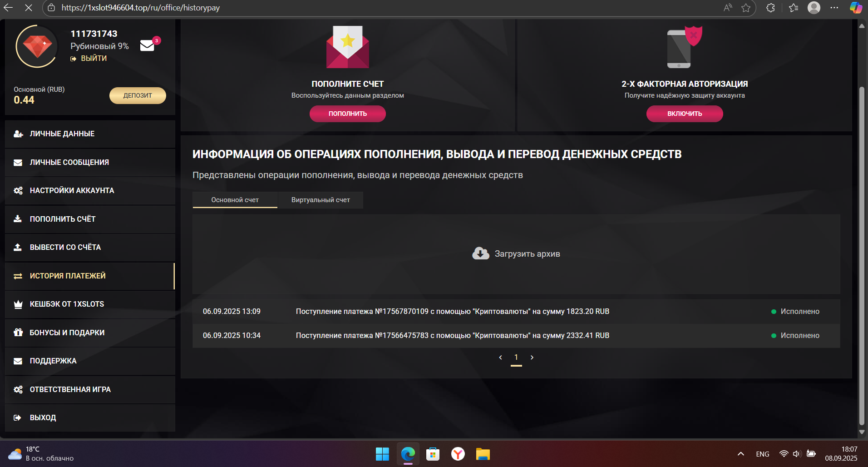Enable two-factor authorization via ВКЛЮЧИТЬ button
Viewport: 868px width, 467px height.
pyautogui.click(x=685, y=114)
